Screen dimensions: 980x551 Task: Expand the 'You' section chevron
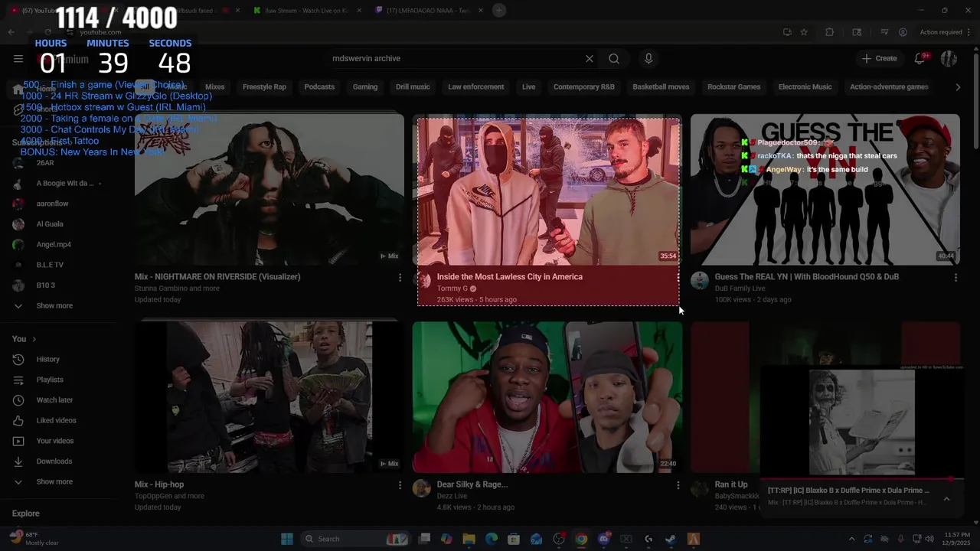[34, 339]
